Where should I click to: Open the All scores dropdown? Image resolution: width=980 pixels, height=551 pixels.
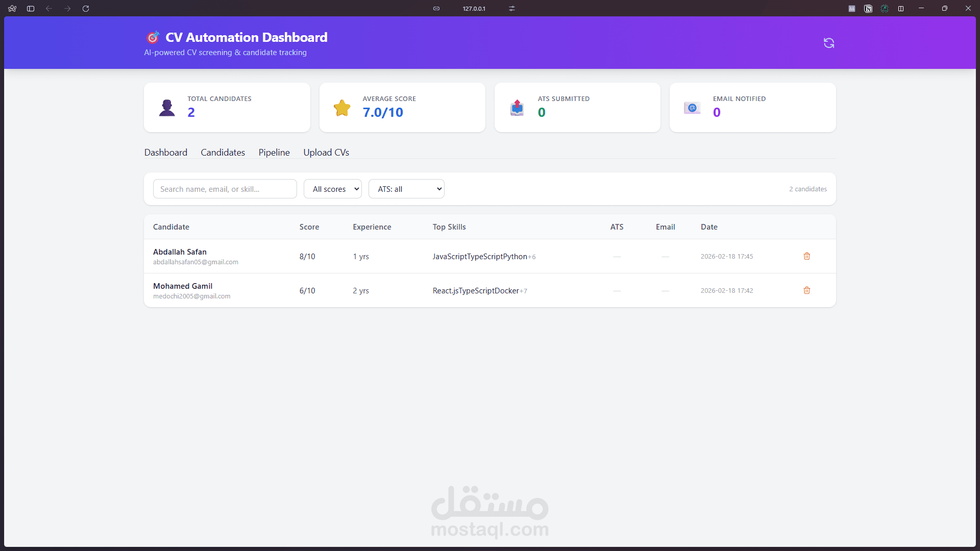point(333,189)
